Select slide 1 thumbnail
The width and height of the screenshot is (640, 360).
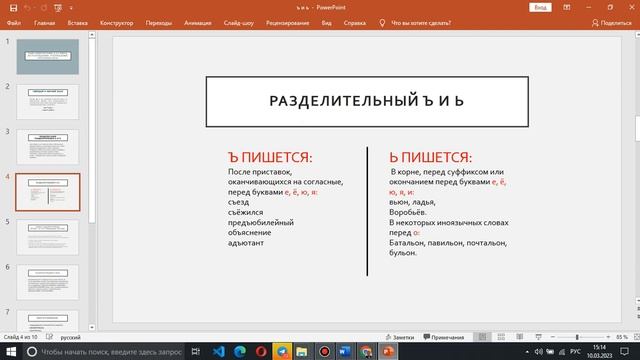[48, 57]
